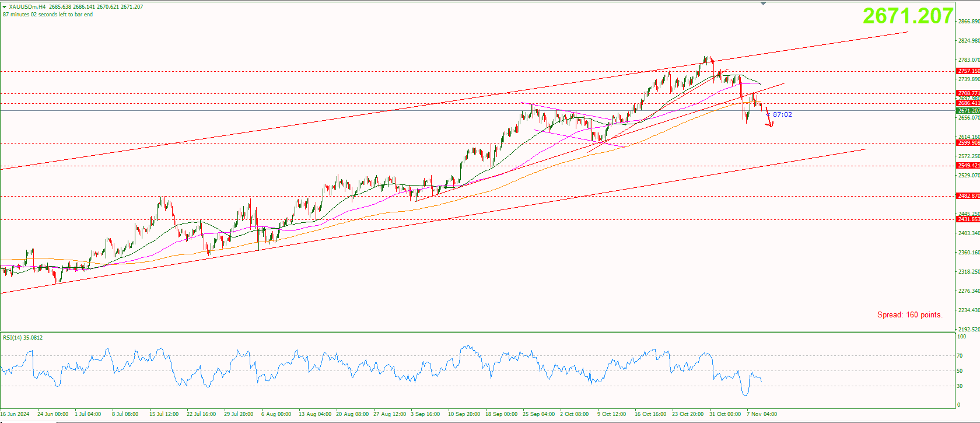
Task: Click the '23 Oct 20:00' time axis label
Action: pyautogui.click(x=688, y=414)
